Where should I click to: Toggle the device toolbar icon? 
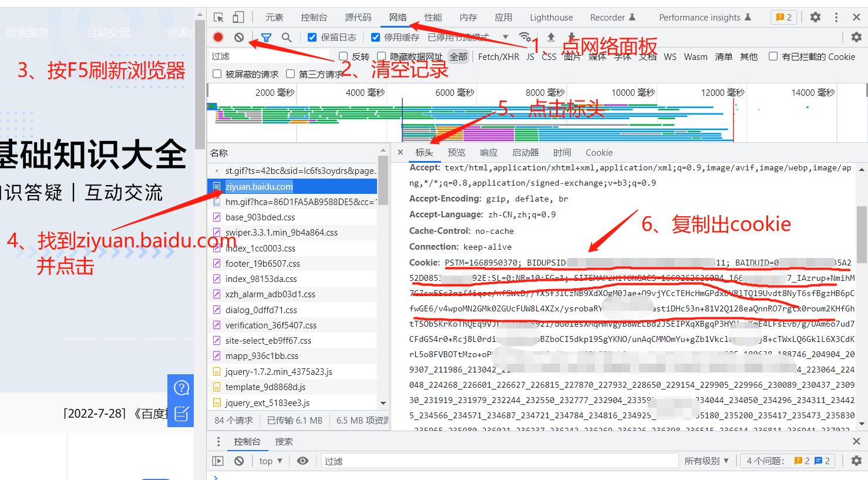238,17
